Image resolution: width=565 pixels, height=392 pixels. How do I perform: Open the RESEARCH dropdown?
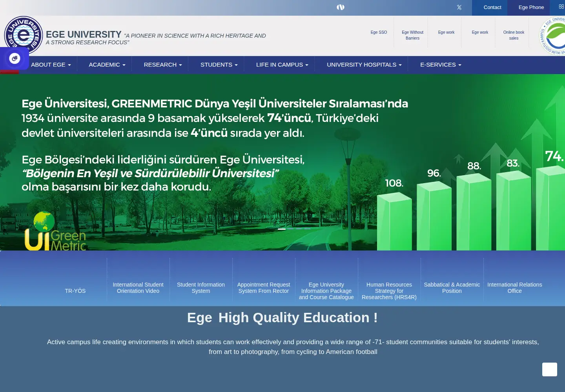163,65
